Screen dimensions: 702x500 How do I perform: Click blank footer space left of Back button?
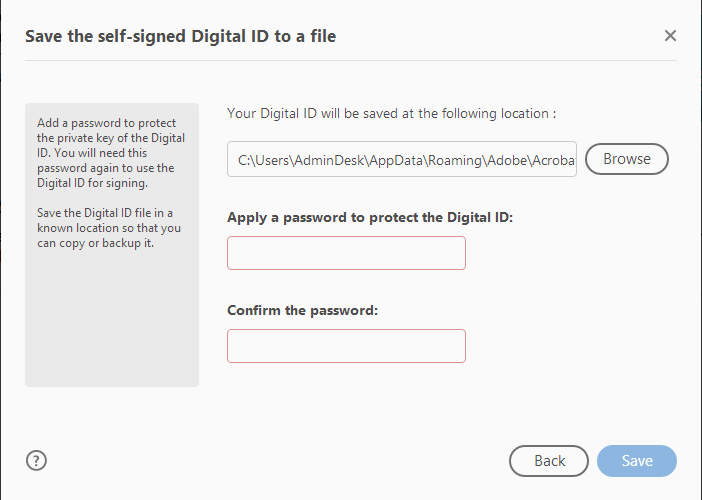(280, 461)
